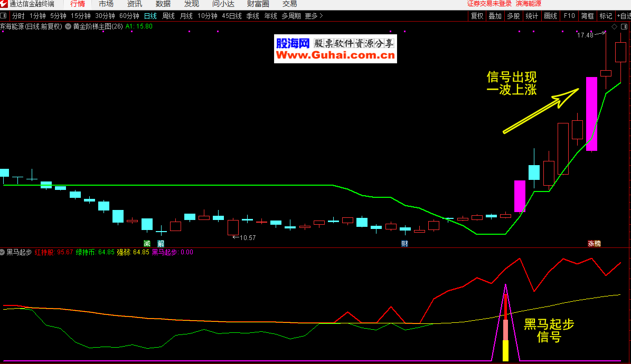This screenshot has height=364, width=631.
Task: Expand the 更多 periods list
Action: (x=314, y=16)
